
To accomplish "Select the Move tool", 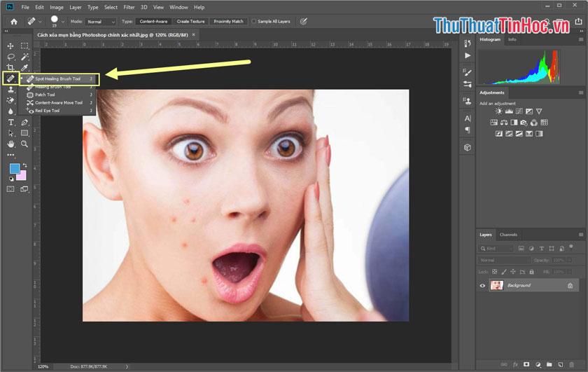I will (10, 46).
